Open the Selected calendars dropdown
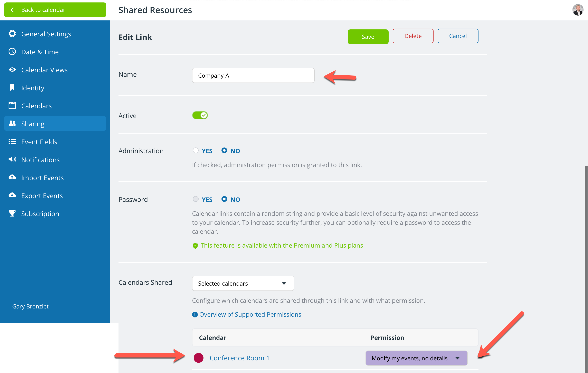Screen dimensions: 588x373 tap(243, 283)
